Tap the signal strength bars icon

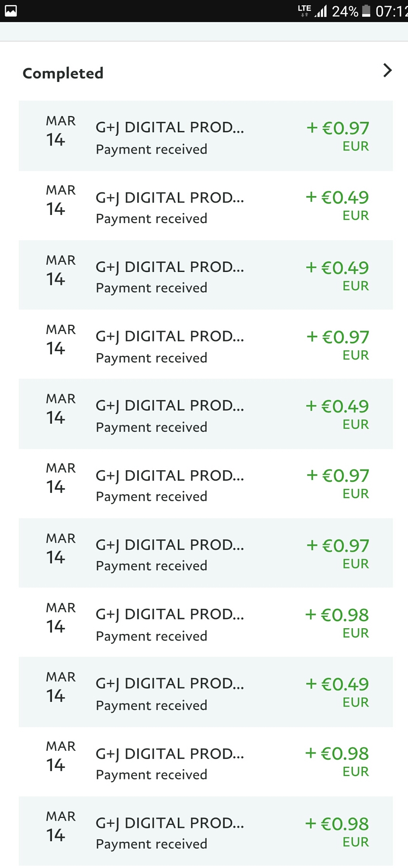[x=321, y=11]
